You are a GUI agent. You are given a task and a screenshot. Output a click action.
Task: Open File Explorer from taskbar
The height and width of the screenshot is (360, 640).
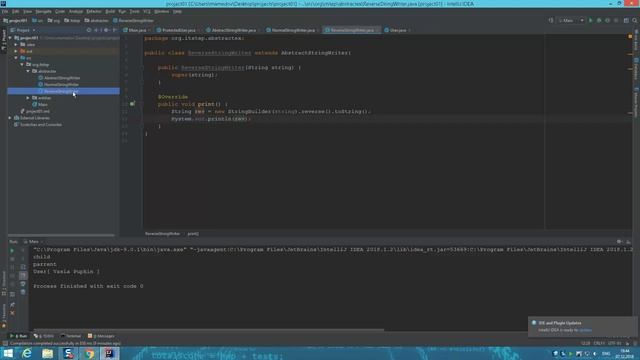point(47,353)
